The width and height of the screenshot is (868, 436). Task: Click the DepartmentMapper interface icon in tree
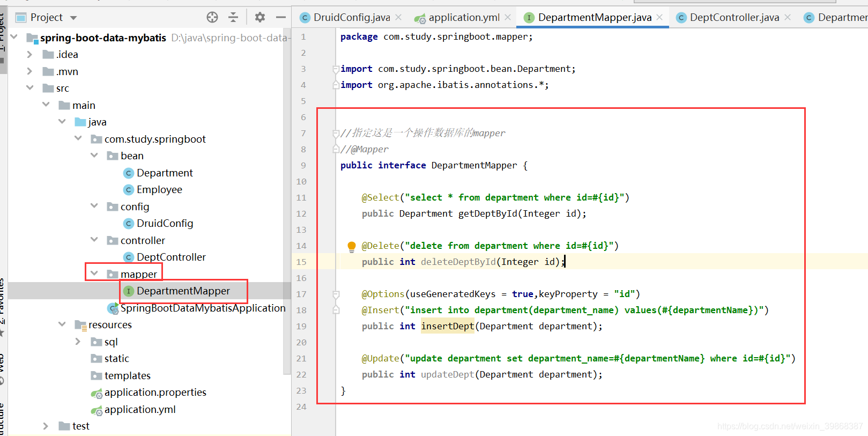[129, 291]
